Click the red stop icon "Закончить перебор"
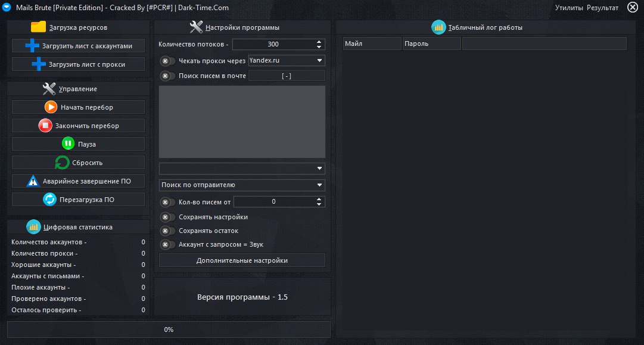Image resolution: width=644 pixels, height=345 pixels. 46,126
